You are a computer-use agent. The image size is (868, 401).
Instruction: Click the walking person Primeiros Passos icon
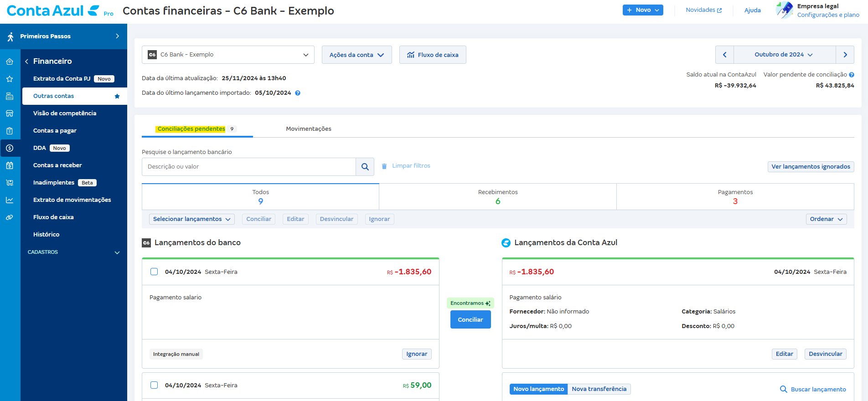coord(10,36)
